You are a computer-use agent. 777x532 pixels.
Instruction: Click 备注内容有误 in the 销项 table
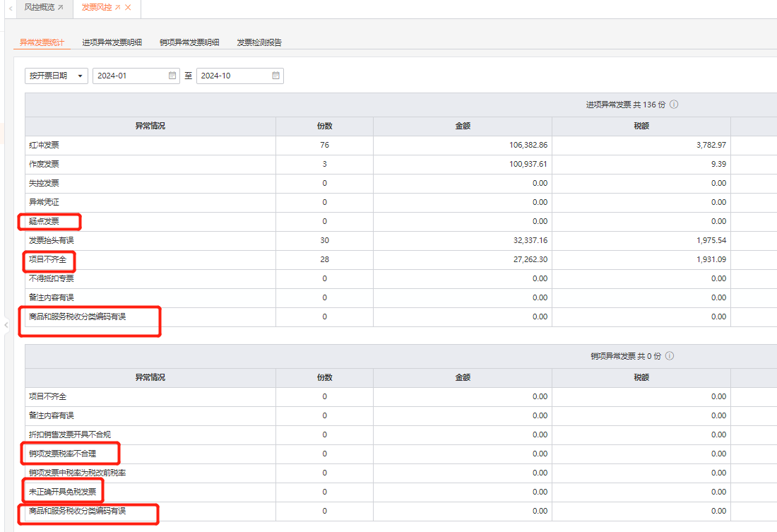pos(52,415)
